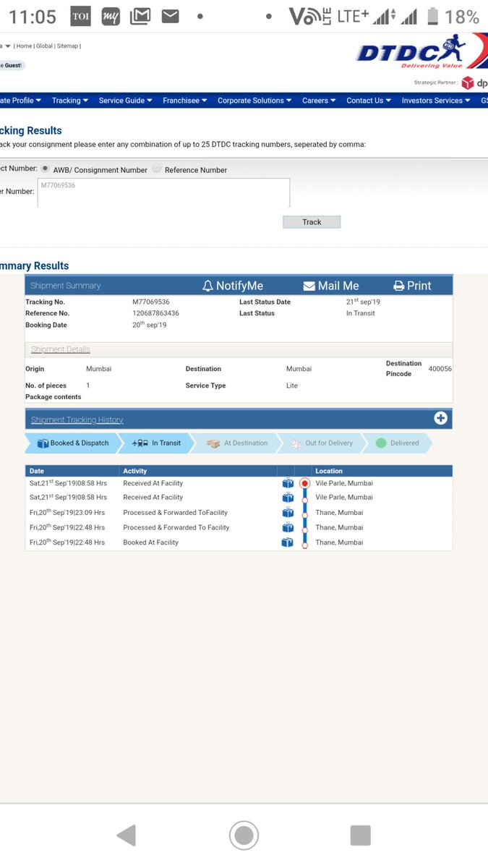Click the Out for Delivery icon
The height and width of the screenshot is (868, 488).
[x=296, y=443]
